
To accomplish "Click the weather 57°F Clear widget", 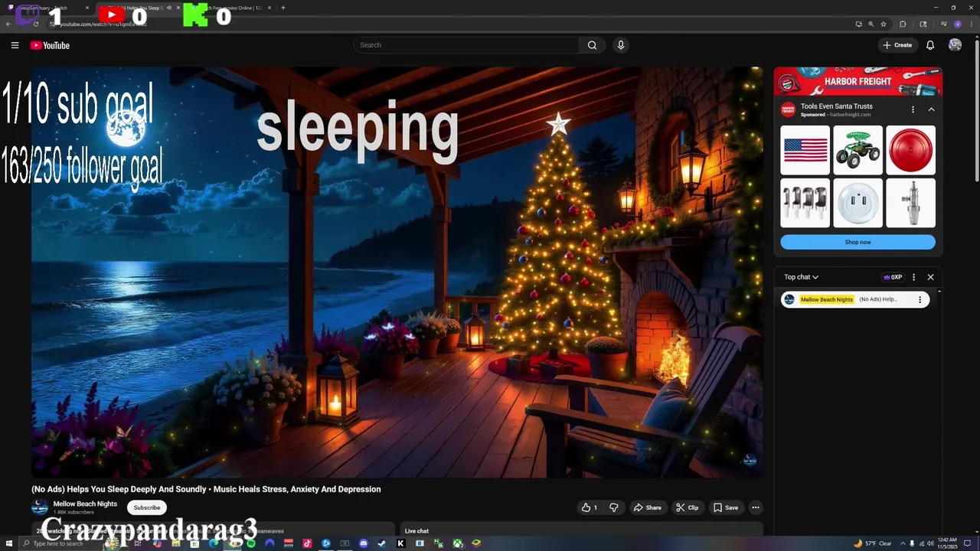I will (873, 543).
